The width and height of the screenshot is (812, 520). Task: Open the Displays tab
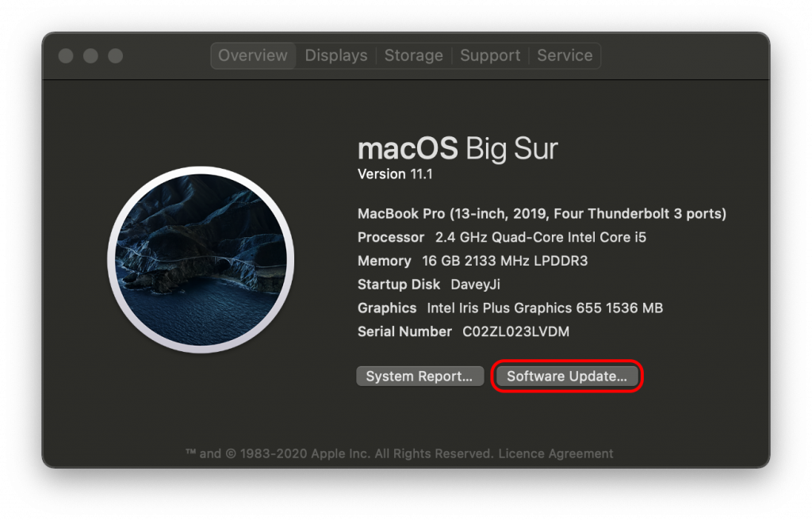[336, 55]
